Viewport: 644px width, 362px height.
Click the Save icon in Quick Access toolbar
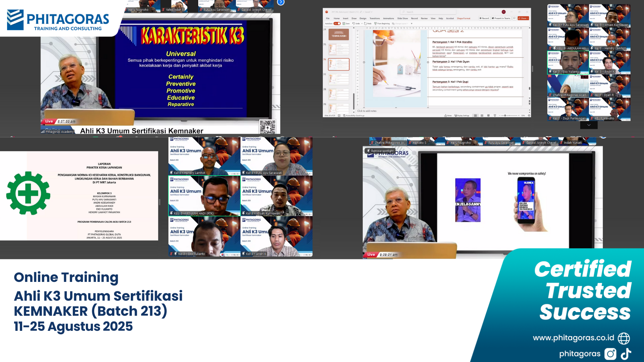click(x=344, y=24)
